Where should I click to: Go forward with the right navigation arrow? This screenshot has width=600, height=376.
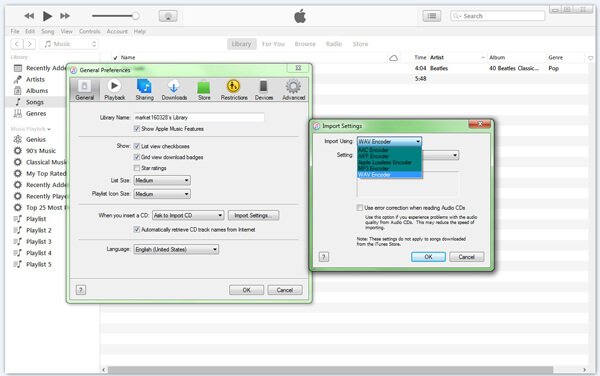29,44
